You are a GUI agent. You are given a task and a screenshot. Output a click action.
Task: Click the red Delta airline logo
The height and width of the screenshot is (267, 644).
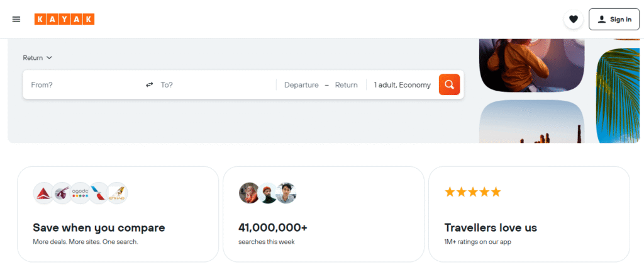coord(43,193)
